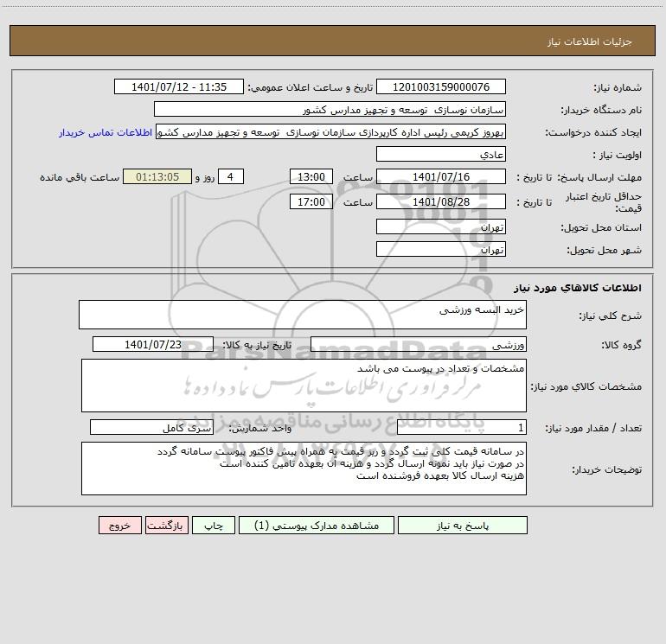Click the price validity date 1401/08/28
The width and height of the screenshot is (666, 644).
pos(441,201)
